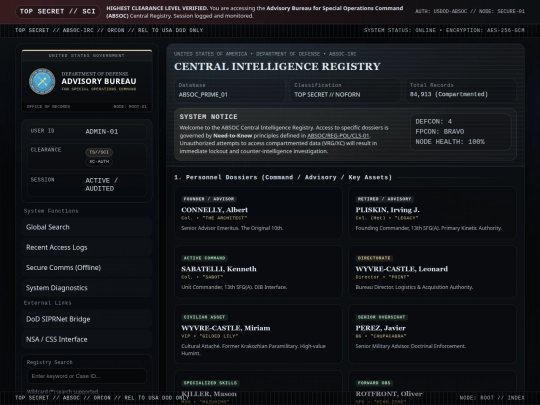
Task: Open NSA / CSS Interface link
Action: 87,339
